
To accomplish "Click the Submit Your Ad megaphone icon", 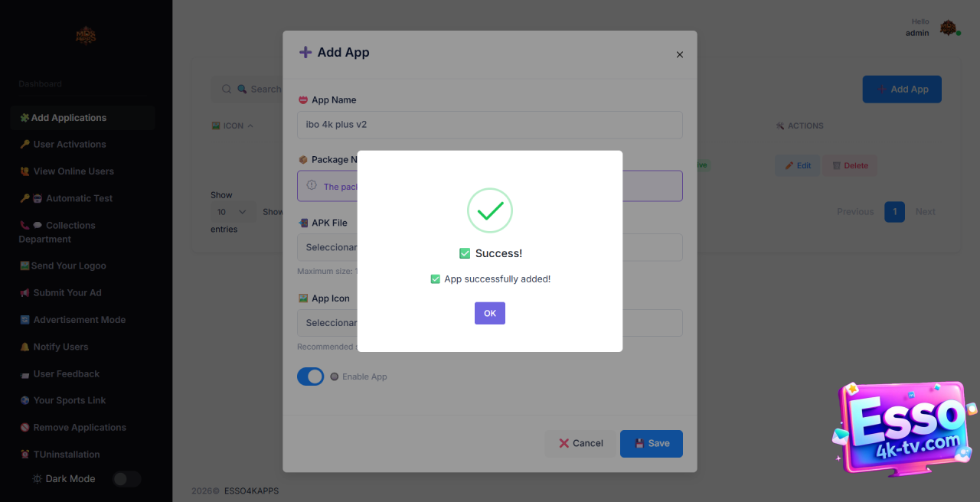I will 24,293.
